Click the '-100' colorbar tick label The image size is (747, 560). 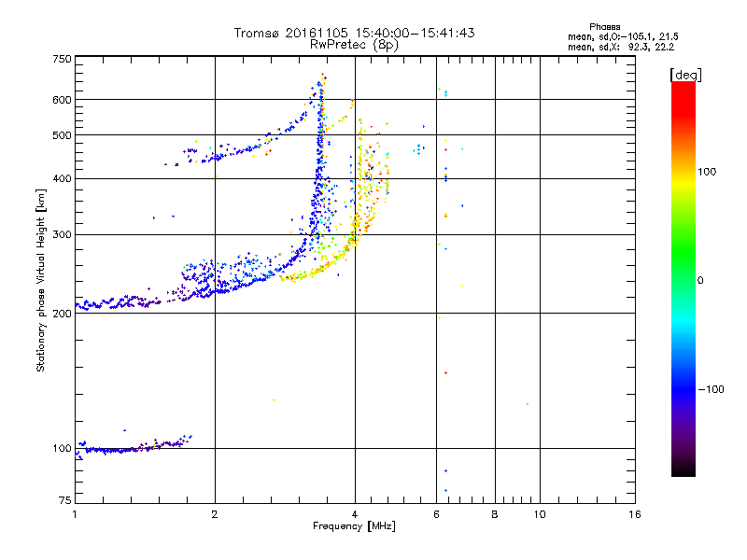pos(711,389)
